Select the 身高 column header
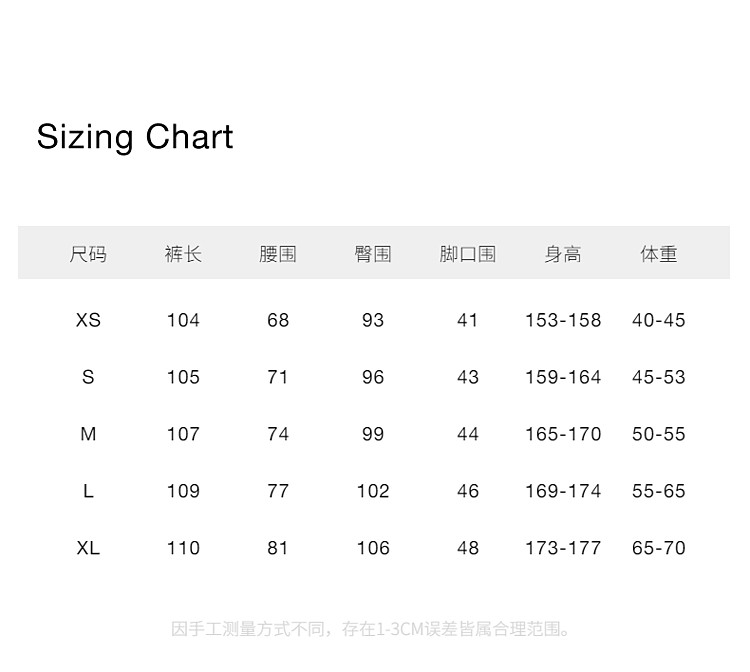Screen dimensions: 750x672 tap(563, 254)
